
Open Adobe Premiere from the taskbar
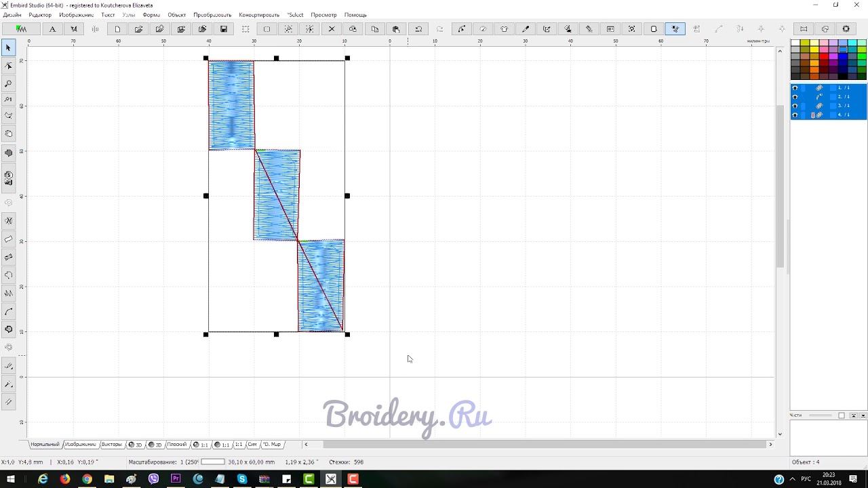[176, 479]
